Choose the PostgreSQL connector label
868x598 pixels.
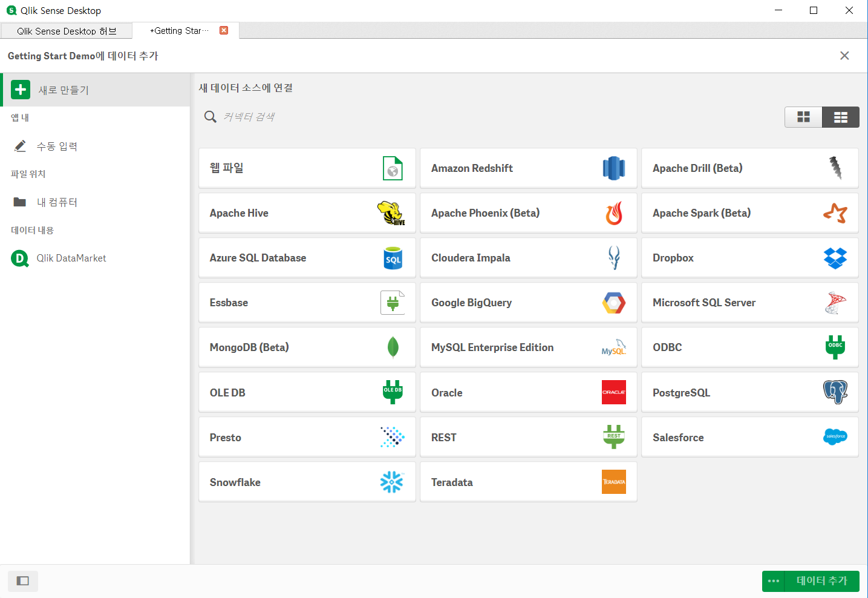[x=681, y=393]
